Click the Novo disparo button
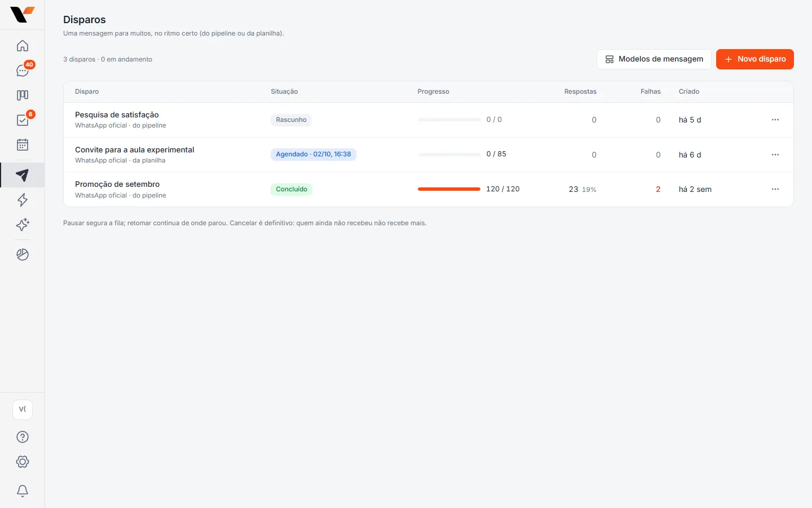The image size is (812, 508). [755, 59]
